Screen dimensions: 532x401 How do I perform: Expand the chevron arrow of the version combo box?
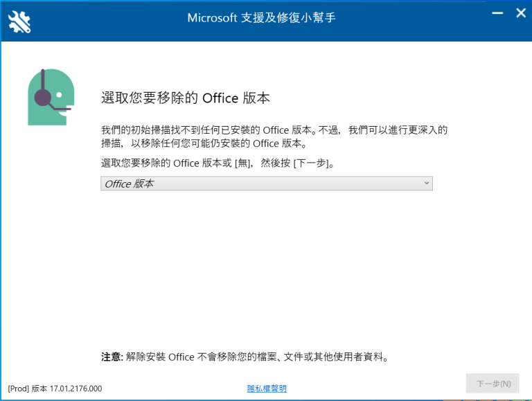[427, 184]
